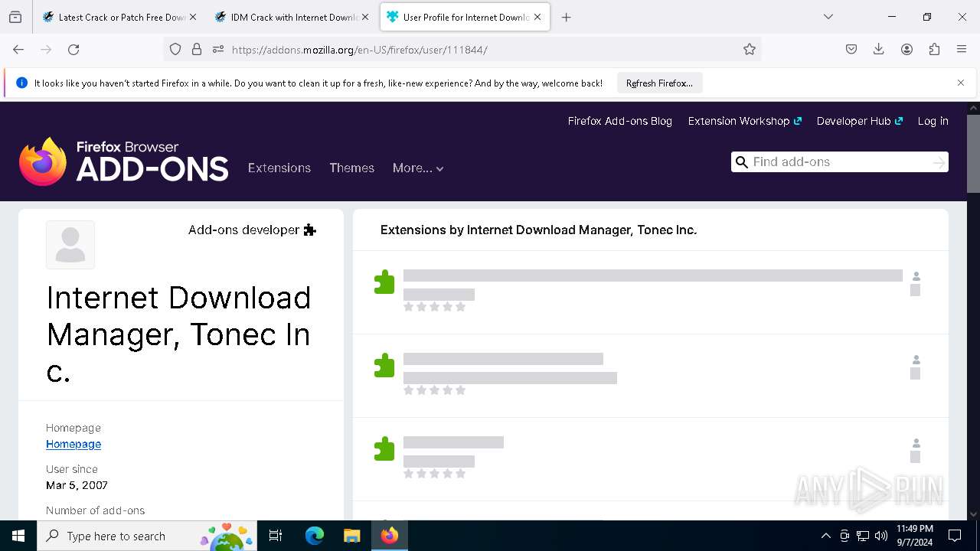This screenshot has height=551, width=980.
Task: Click the Firefox View icon
Action: [x=15, y=17]
